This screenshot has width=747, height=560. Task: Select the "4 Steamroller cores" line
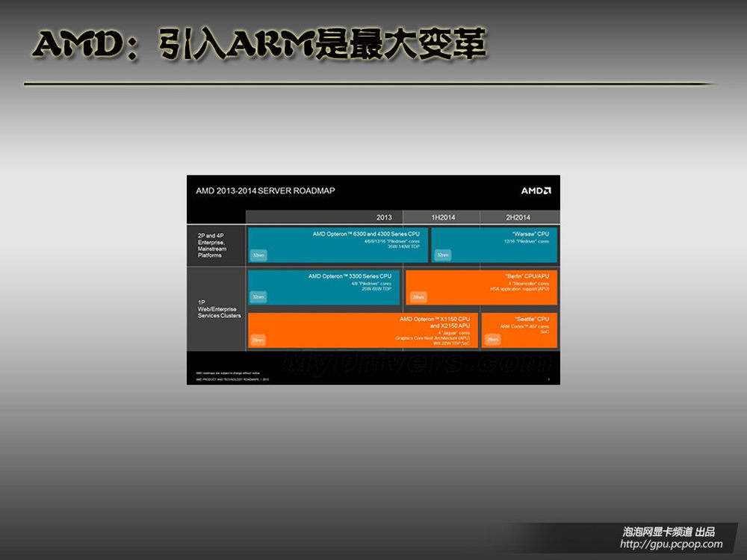click(x=529, y=284)
